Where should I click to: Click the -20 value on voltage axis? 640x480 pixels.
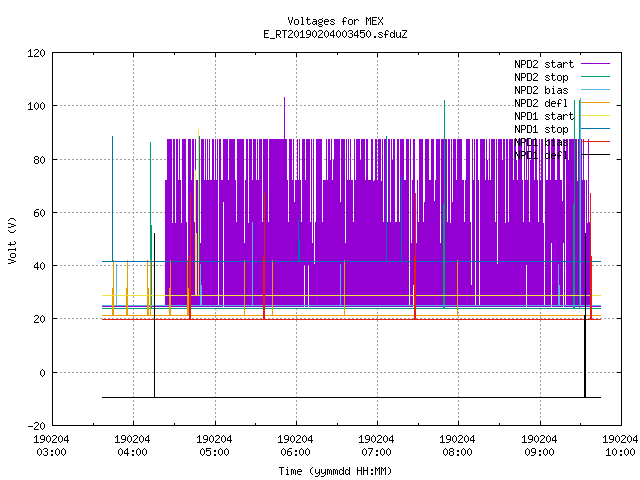pyautogui.click(x=36, y=426)
